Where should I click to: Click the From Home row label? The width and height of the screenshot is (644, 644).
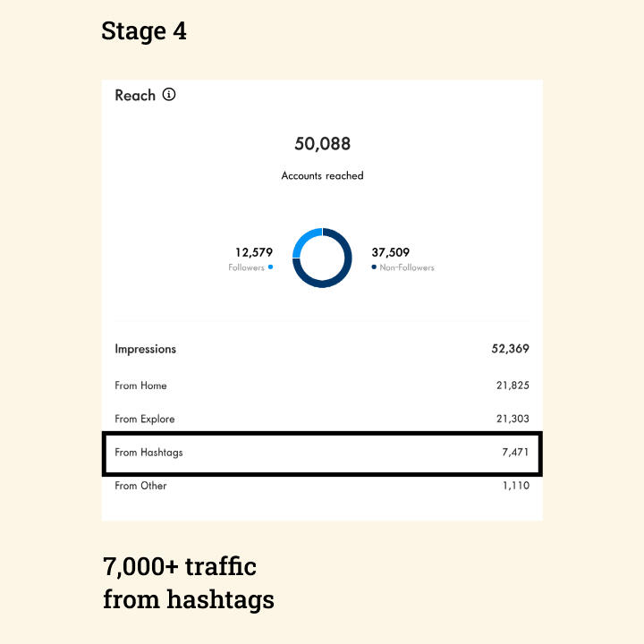(140, 386)
